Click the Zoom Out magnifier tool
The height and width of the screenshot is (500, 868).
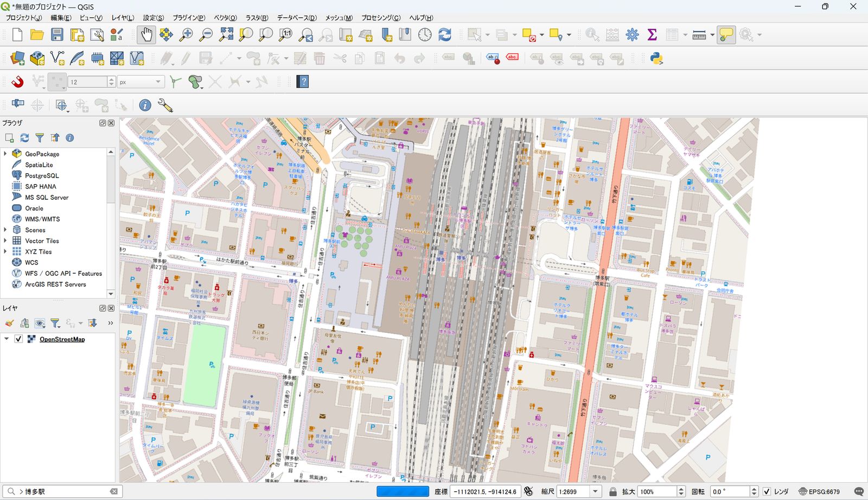[206, 35]
